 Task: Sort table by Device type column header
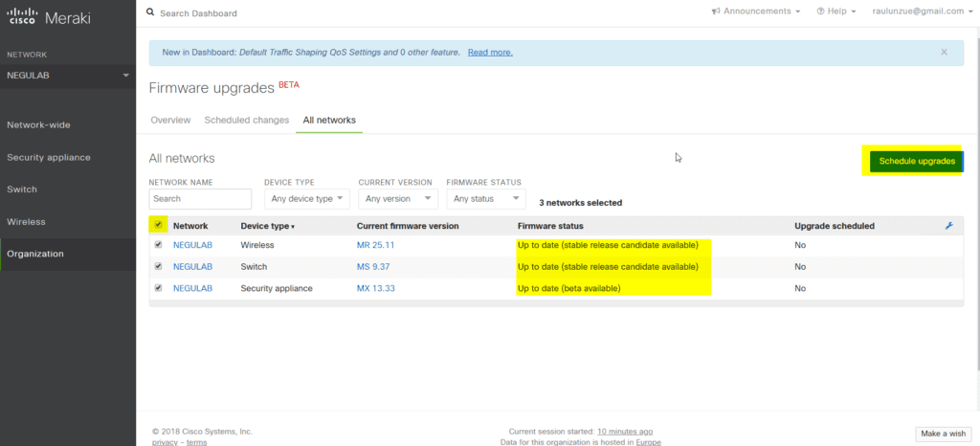point(267,226)
